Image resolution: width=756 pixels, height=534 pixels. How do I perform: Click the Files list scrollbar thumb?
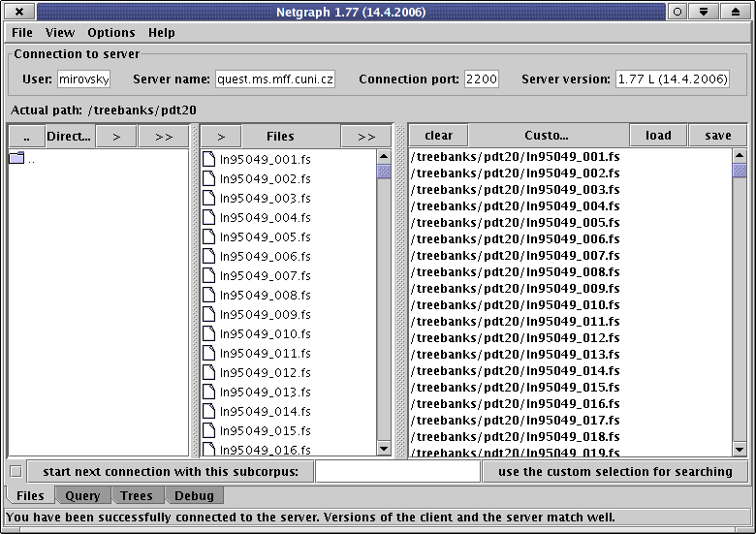coord(384,172)
